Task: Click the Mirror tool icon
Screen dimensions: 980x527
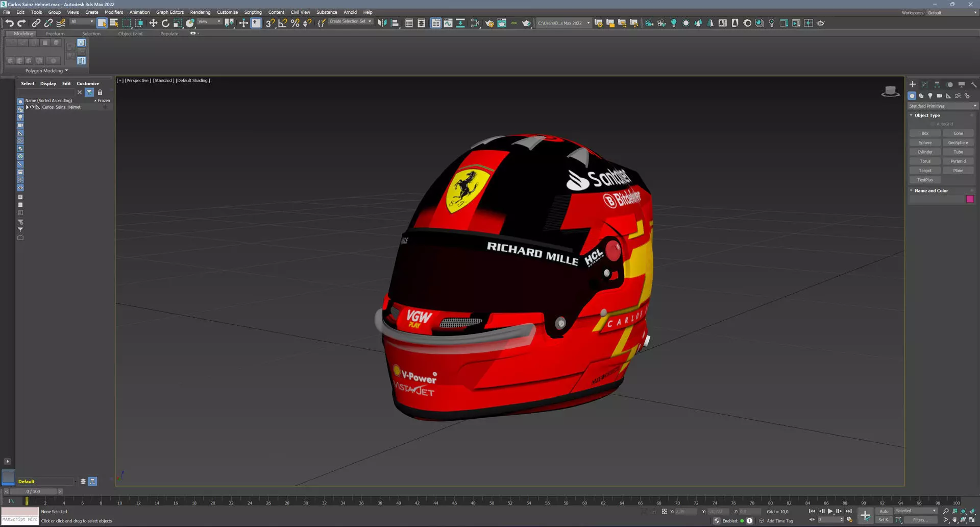Action: (x=382, y=23)
